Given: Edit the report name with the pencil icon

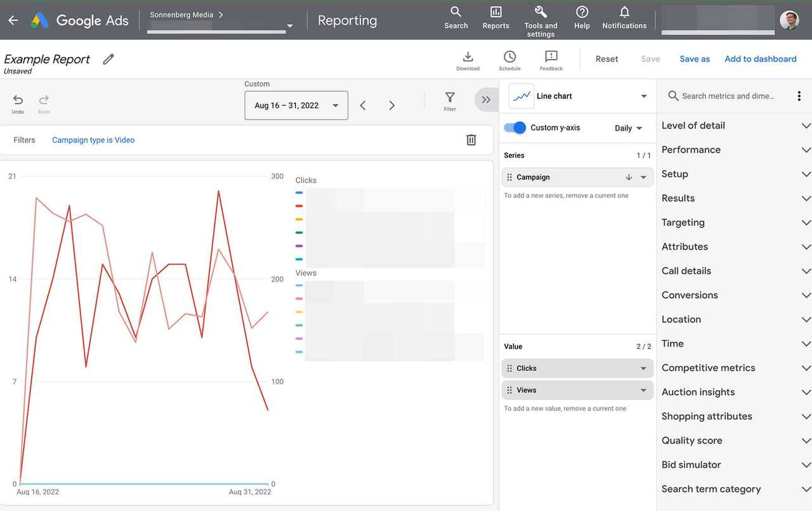Looking at the screenshot, I should tap(108, 59).
